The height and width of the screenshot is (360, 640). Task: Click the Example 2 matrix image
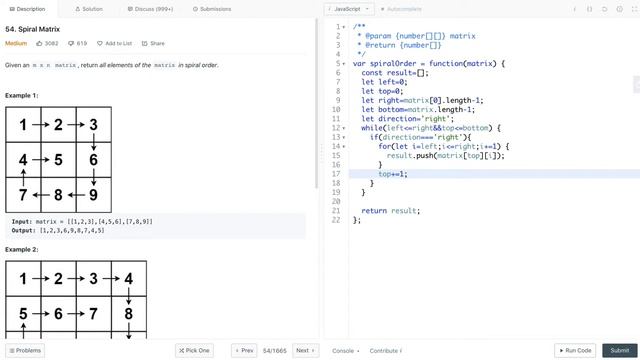coord(76,300)
